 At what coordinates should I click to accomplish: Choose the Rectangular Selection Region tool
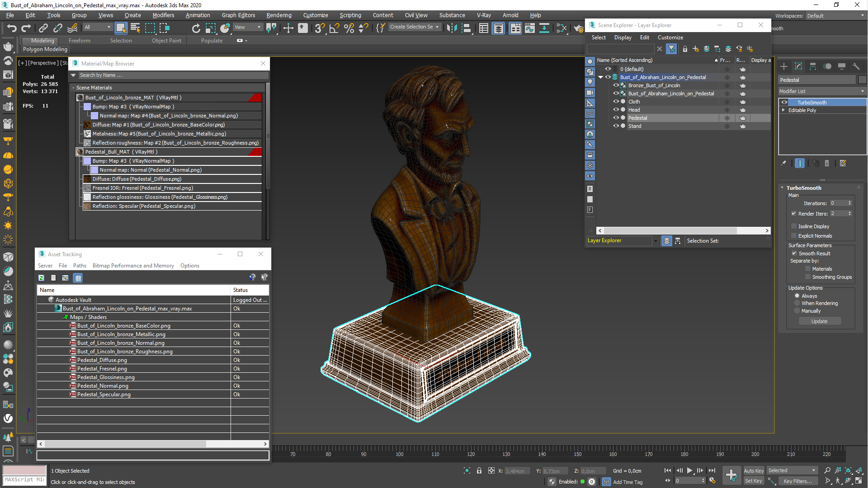click(x=150, y=28)
